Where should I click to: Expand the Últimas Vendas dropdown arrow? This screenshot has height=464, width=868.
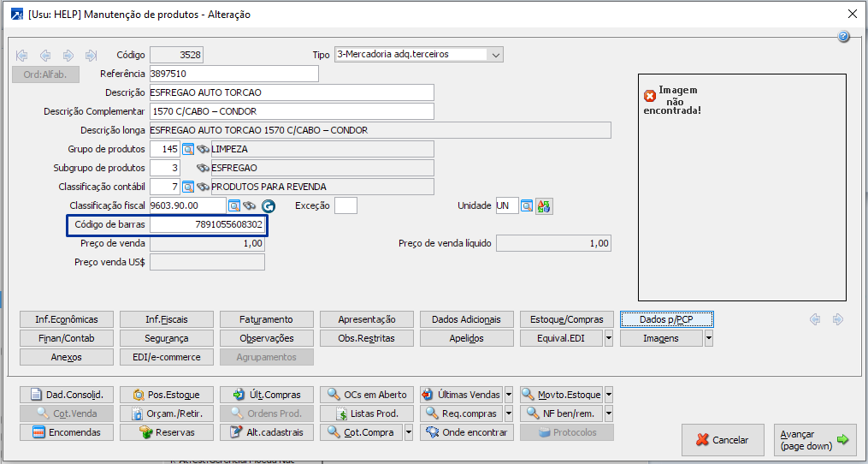[x=509, y=395]
